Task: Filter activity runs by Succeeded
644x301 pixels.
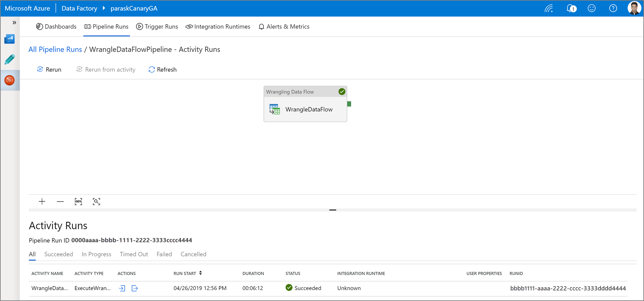Action: [58, 254]
